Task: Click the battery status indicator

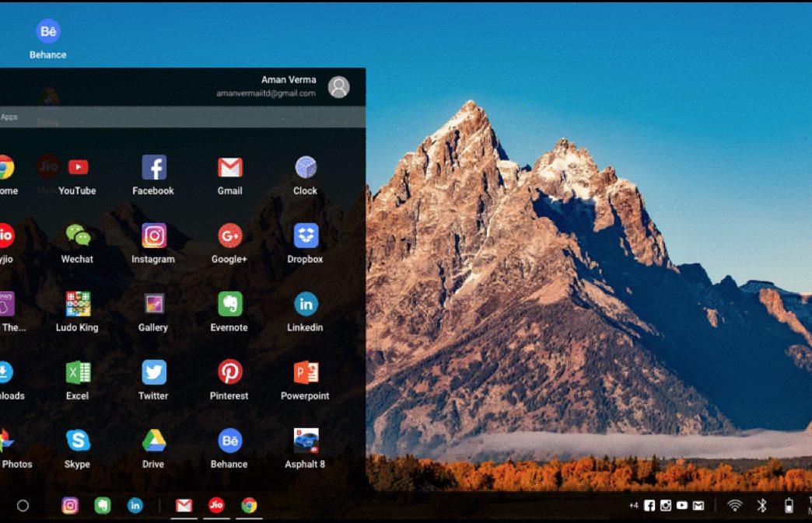Action: [x=789, y=506]
